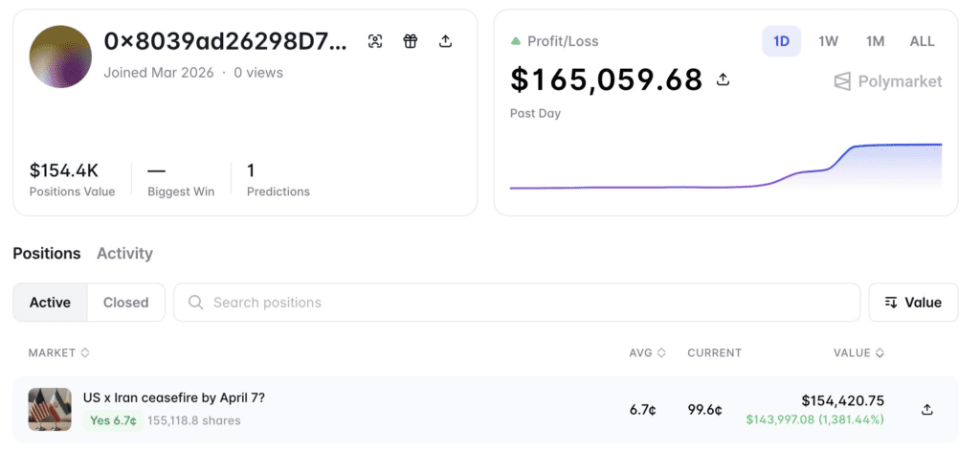Open US x Iran ceasefire market link
980x453 pixels.
tap(173, 397)
